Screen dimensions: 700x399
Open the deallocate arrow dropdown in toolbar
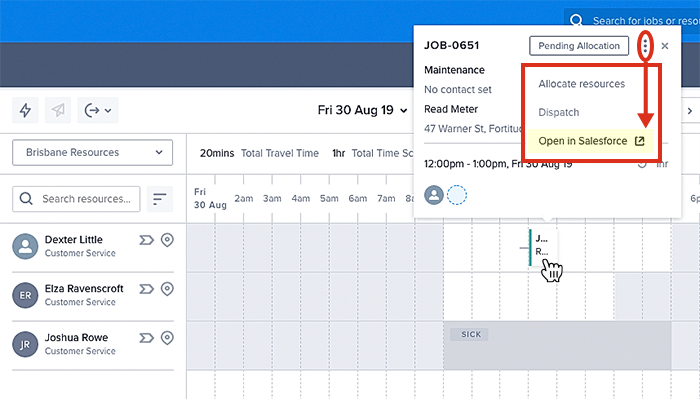click(98, 110)
